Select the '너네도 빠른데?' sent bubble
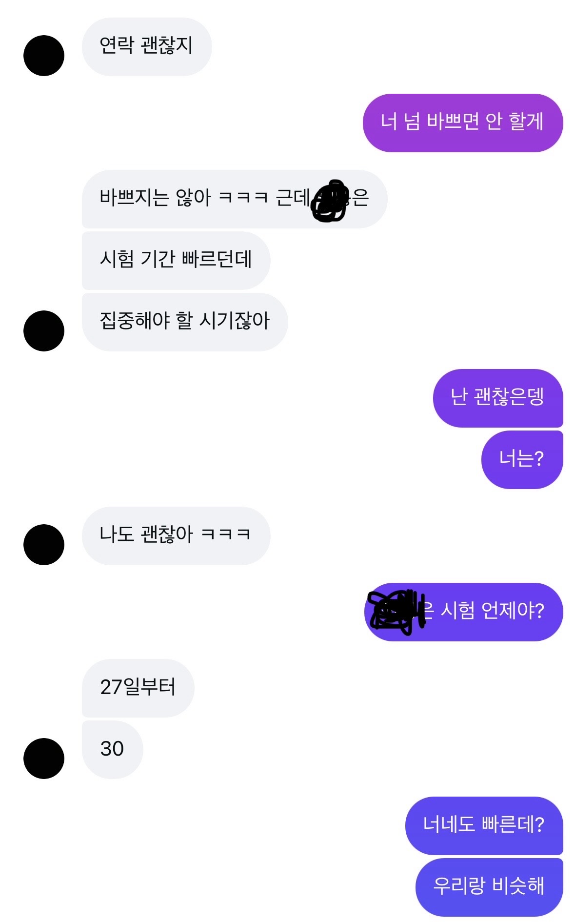Image resolution: width=575 pixels, height=924 pixels. pos(484,826)
